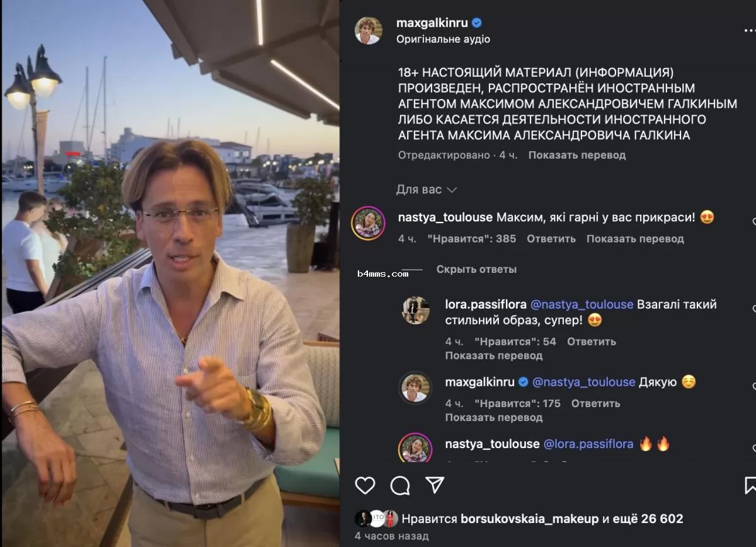Reply to nastya_toulouse's comment via "Ответить"

tap(551, 239)
